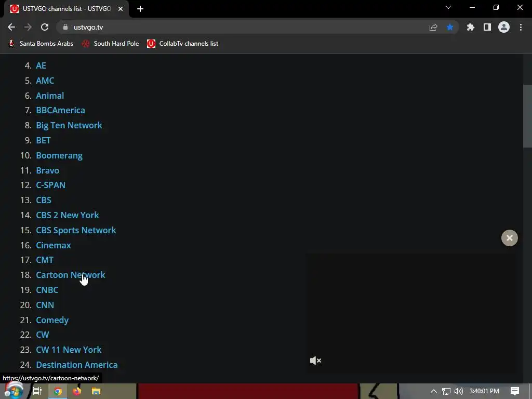The width and height of the screenshot is (532, 399).
Task: Click the Windows Start button
Action: click(14, 391)
